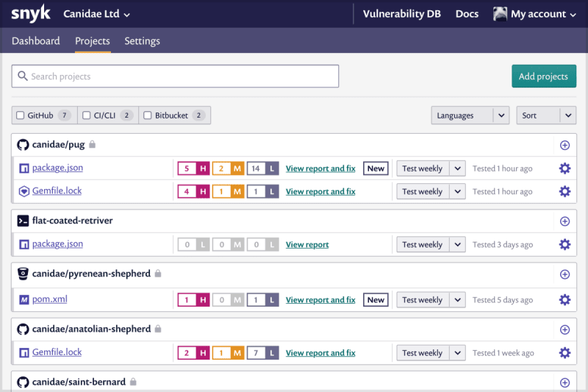Screen dimensions: 588x392
Task: Expand the Sort dropdown
Action: coord(546,115)
